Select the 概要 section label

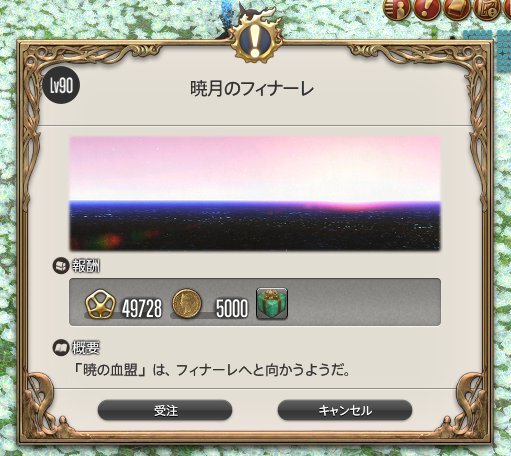86,349
